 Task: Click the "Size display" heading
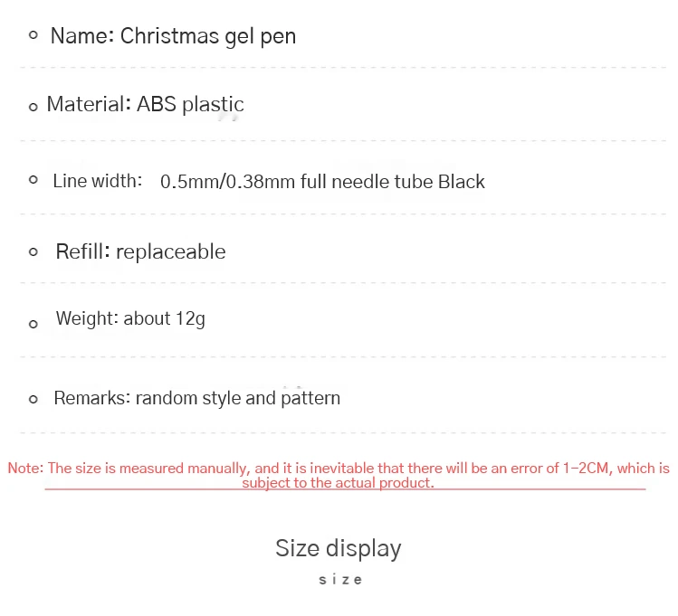(x=338, y=548)
